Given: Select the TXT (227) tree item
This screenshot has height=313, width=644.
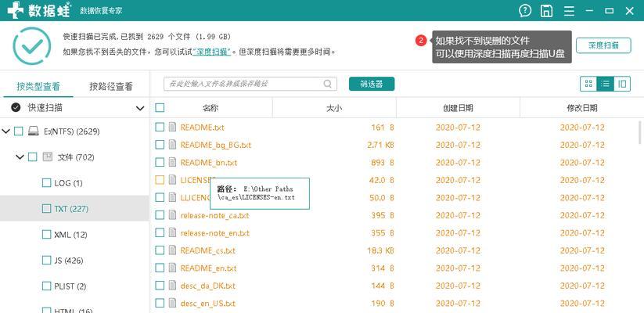Looking at the screenshot, I should (74, 209).
